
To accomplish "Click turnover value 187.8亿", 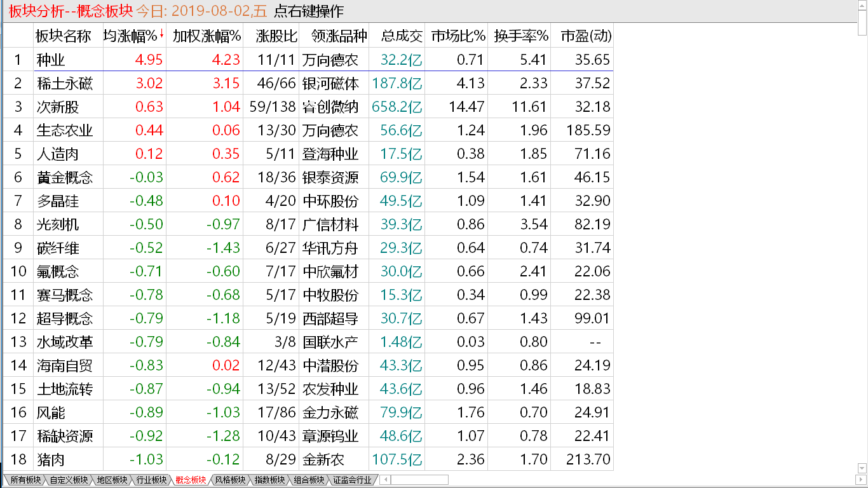I will click(x=397, y=83).
